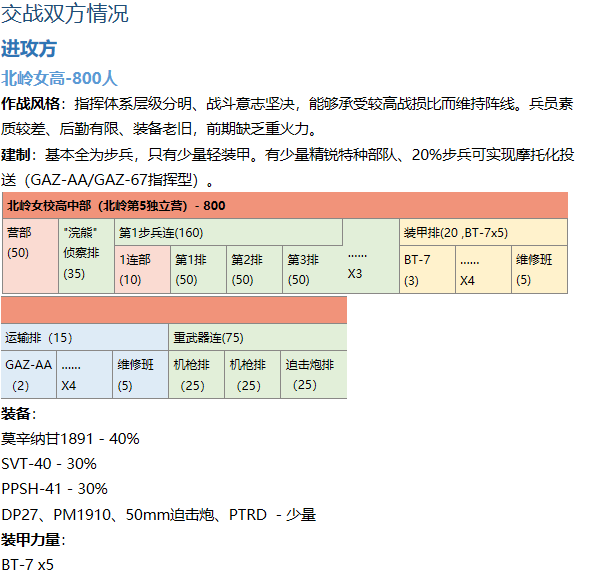Viewport: 591px width, 574px height.
Task: Click the line PPSH-41 - 30%
Action: tap(55, 489)
